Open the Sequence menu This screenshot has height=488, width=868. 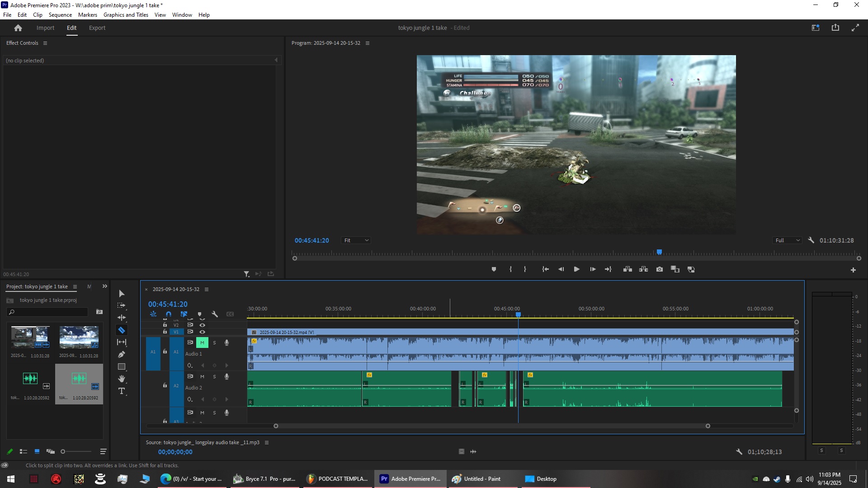(x=60, y=15)
